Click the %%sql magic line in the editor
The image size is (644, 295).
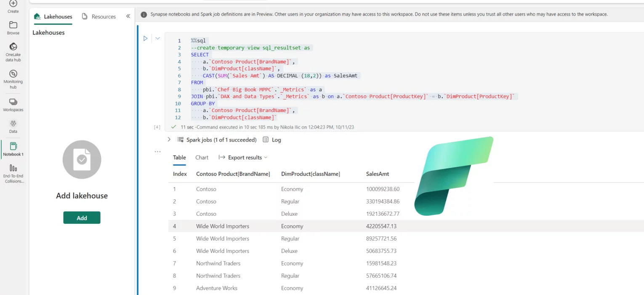(x=198, y=41)
